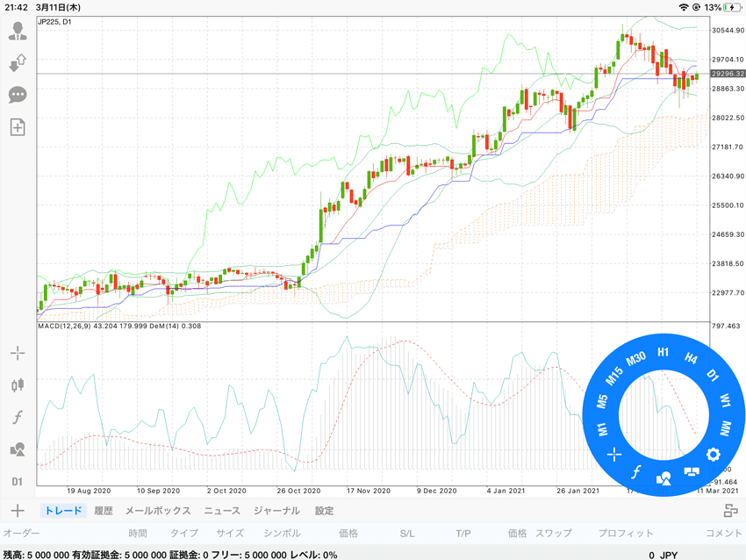Open the objects shapes icon in sidebar
This screenshot has height=560, width=746.
point(18,449)
